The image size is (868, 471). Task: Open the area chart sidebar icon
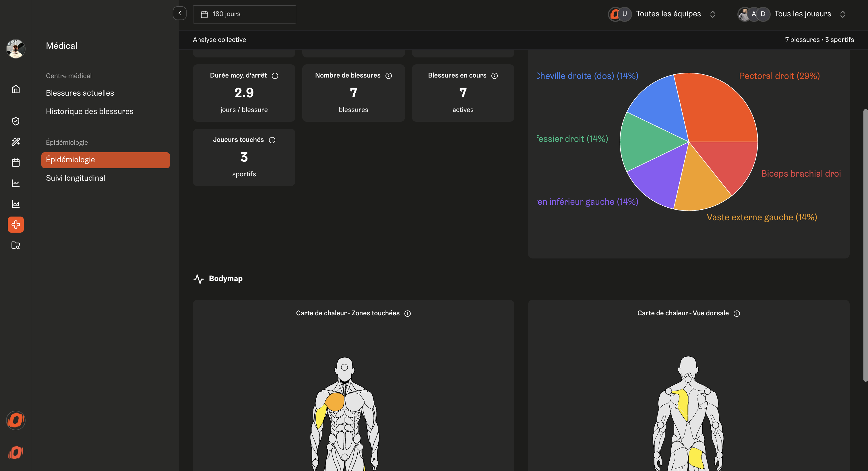(x=15, y=204)
